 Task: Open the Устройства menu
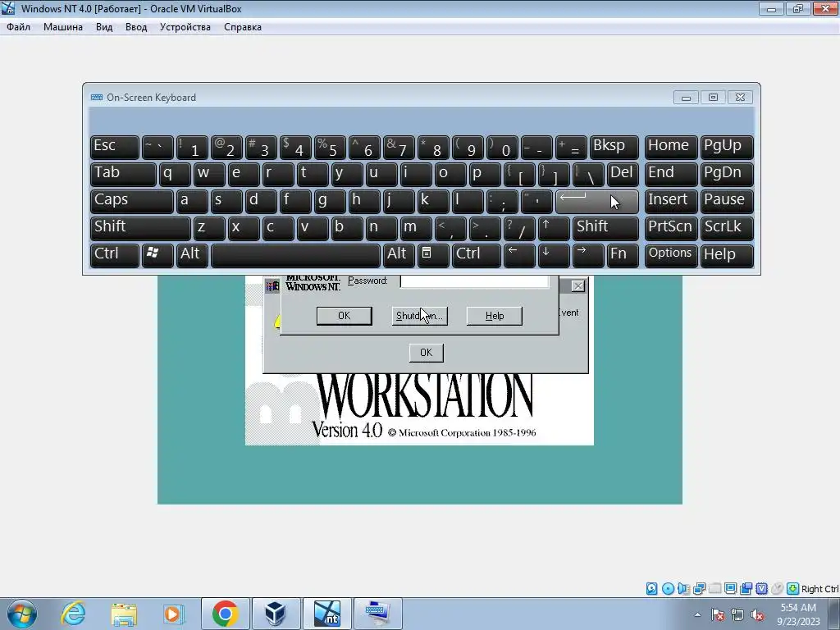point(185,27)
